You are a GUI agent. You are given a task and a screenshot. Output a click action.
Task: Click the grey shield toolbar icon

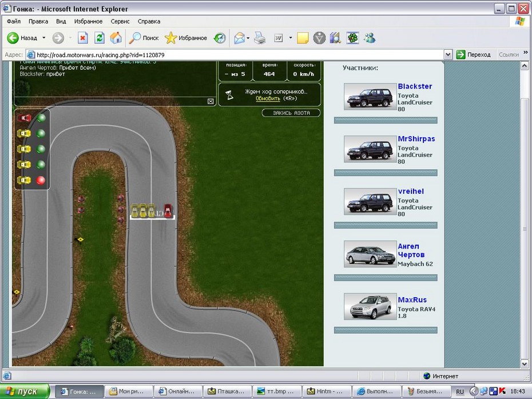pos(319,38)
